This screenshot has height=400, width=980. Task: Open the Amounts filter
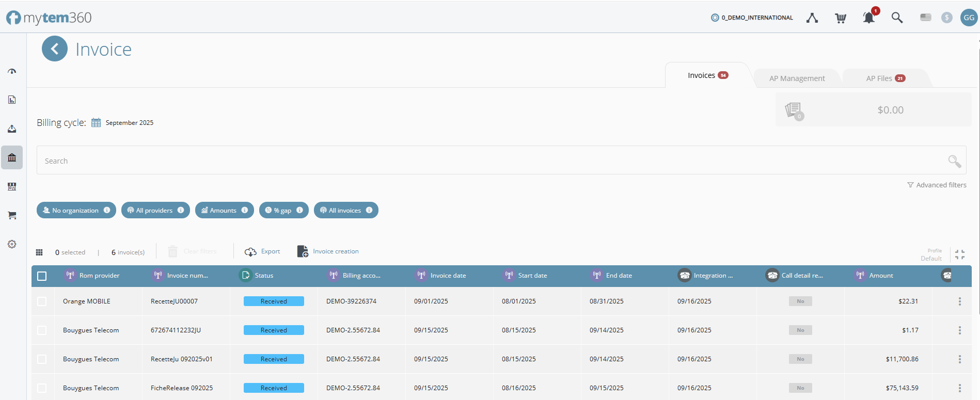pos(225,210)
